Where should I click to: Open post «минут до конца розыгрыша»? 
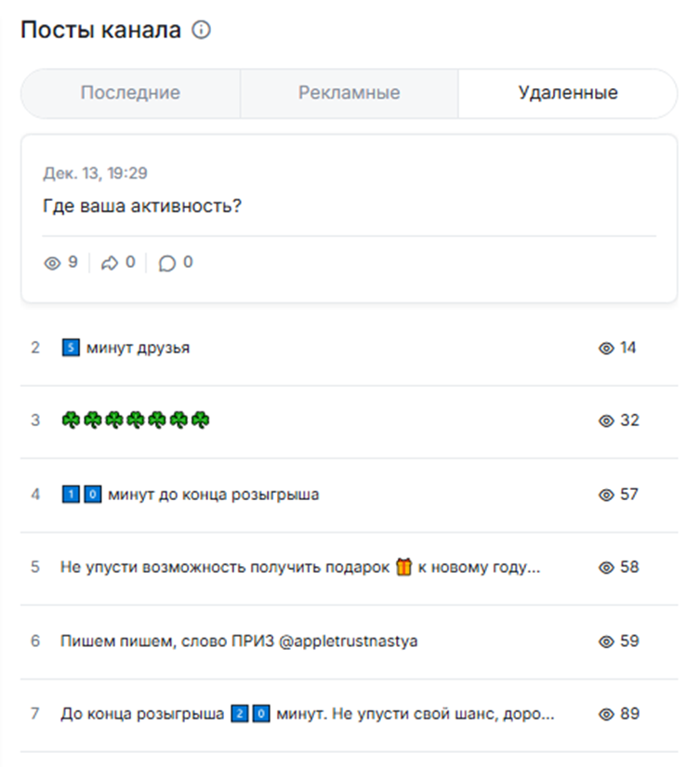click(212, 495)
